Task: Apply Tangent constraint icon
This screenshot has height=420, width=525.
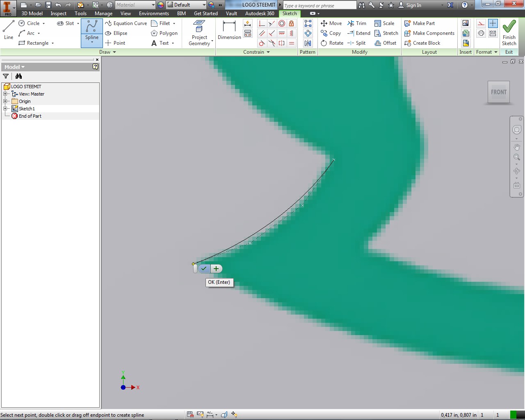Action: [x=262, y=43]
